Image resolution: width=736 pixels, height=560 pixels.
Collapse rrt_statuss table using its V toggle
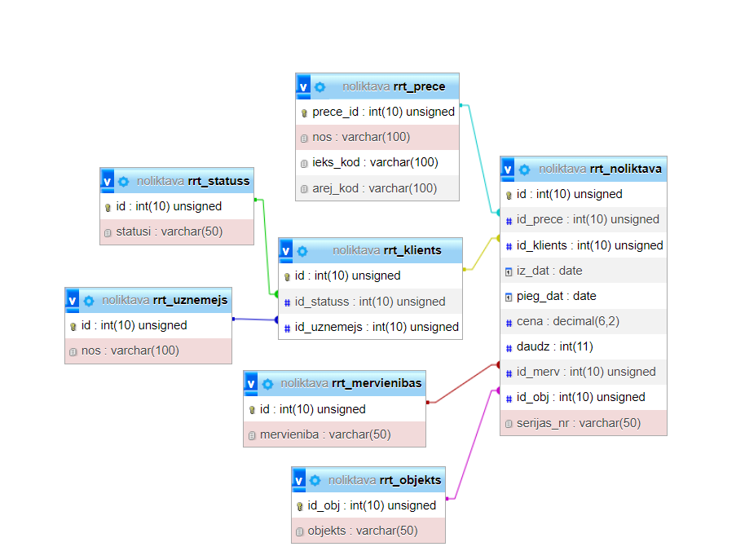click(x=108, y=181)
